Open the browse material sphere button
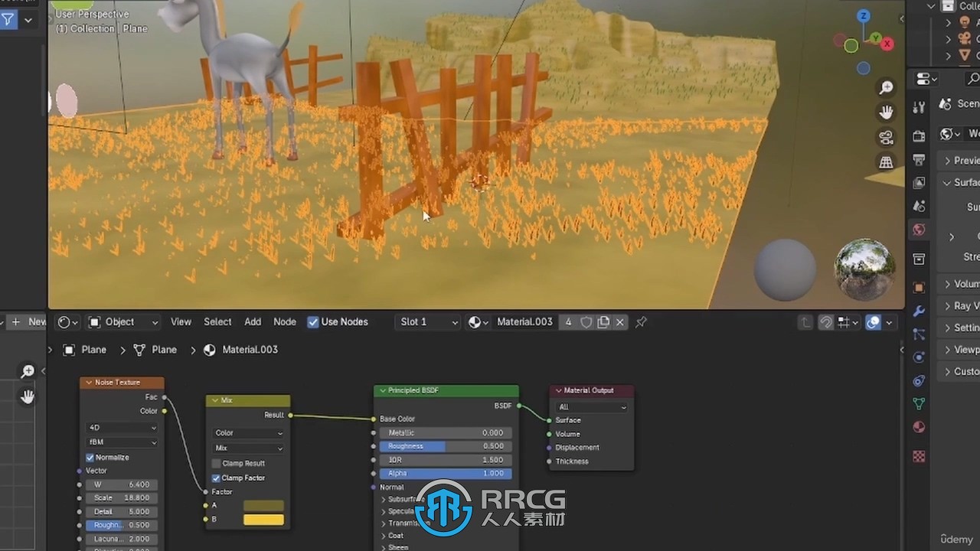The height and width of the screenshot is (551, 980). pyautogui.click(x=478, y=322)
